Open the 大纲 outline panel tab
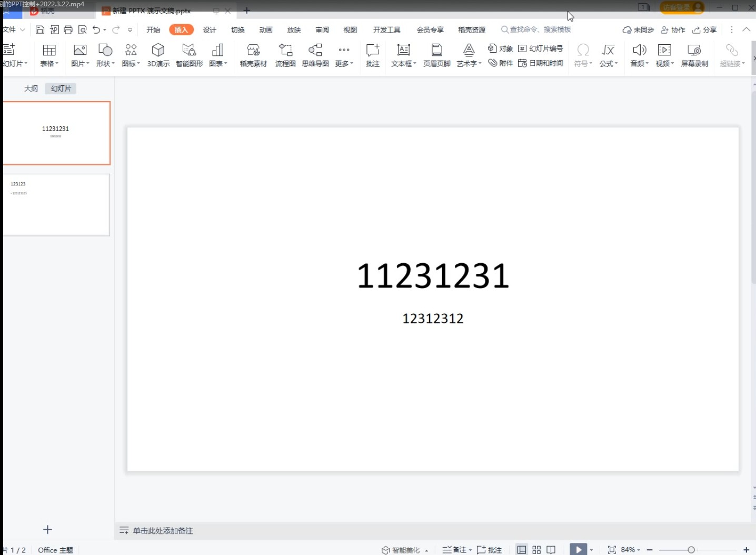 31,88
